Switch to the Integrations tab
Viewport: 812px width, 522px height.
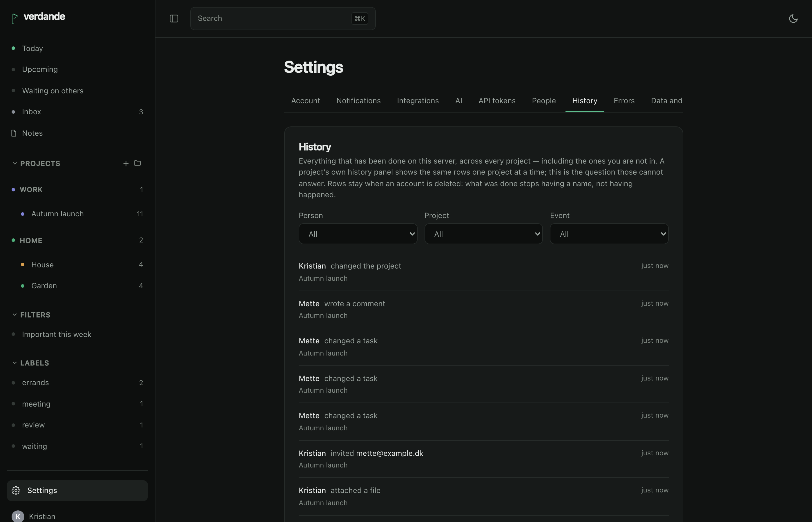(x=418, y=101)
